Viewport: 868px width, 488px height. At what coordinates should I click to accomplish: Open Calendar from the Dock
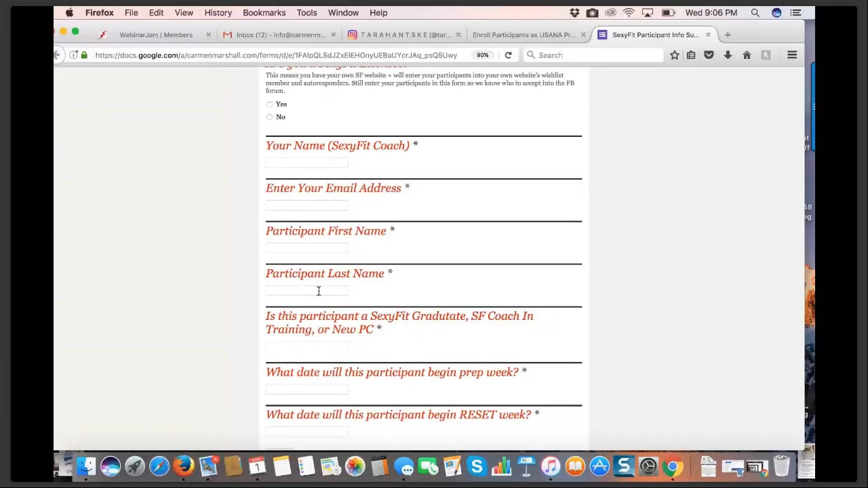click(257, 466)
